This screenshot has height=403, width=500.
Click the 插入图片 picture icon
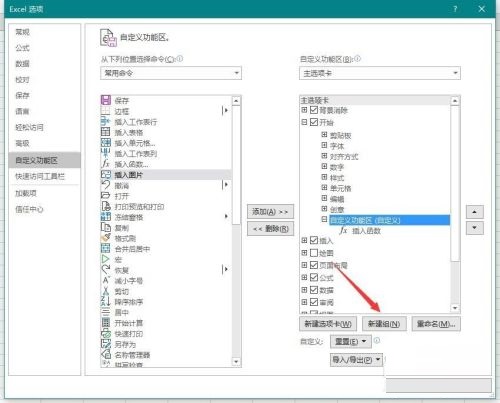[x=106, y=174]
